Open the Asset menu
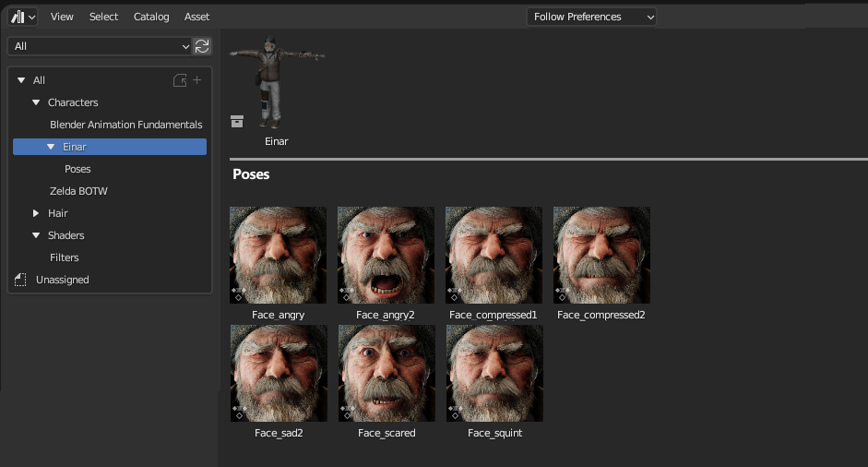The width and height of the screenshot is (868, 467). click(x=196, y=17)
